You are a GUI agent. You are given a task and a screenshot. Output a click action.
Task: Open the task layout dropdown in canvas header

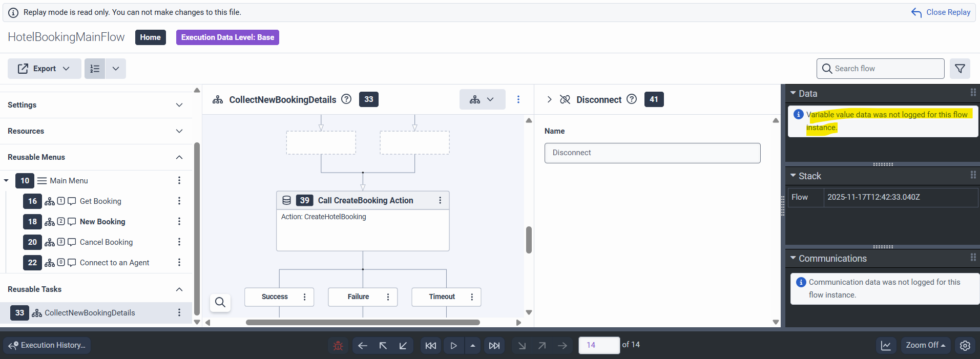coord(482,99)
